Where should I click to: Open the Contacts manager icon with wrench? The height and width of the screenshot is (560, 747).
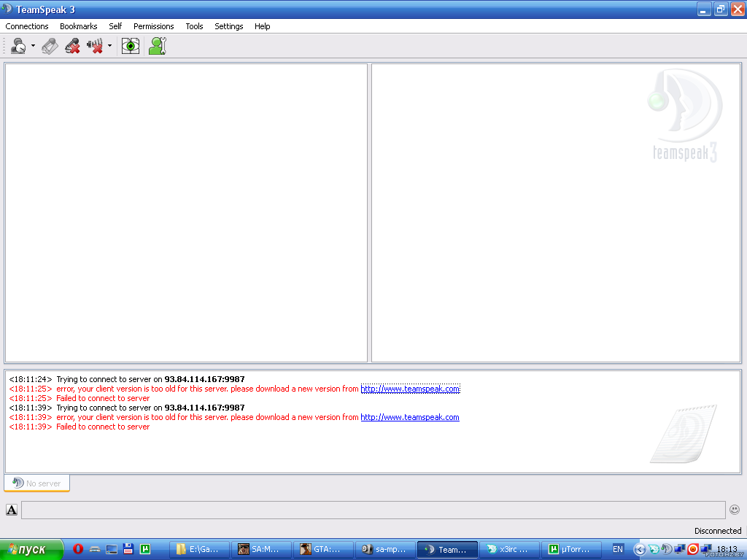click(x=158, y=46)
